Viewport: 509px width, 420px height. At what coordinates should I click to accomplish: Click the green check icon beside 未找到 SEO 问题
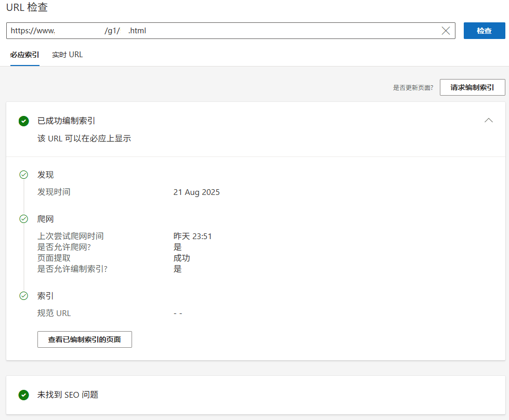23,395
